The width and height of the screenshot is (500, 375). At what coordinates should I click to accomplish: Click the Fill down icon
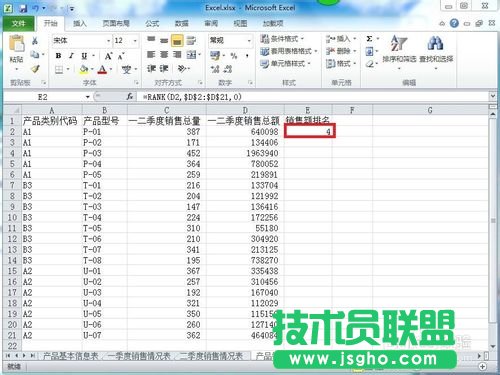(369, 51)
